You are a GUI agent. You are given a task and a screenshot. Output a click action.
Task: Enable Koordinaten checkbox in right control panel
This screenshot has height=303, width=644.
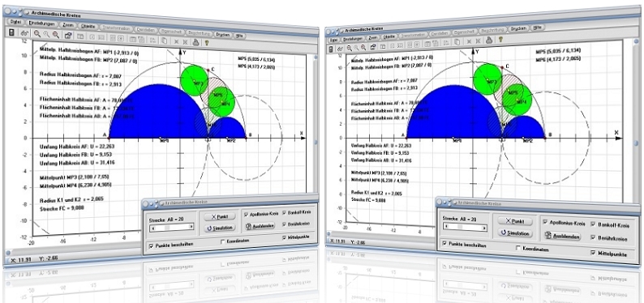518,248
